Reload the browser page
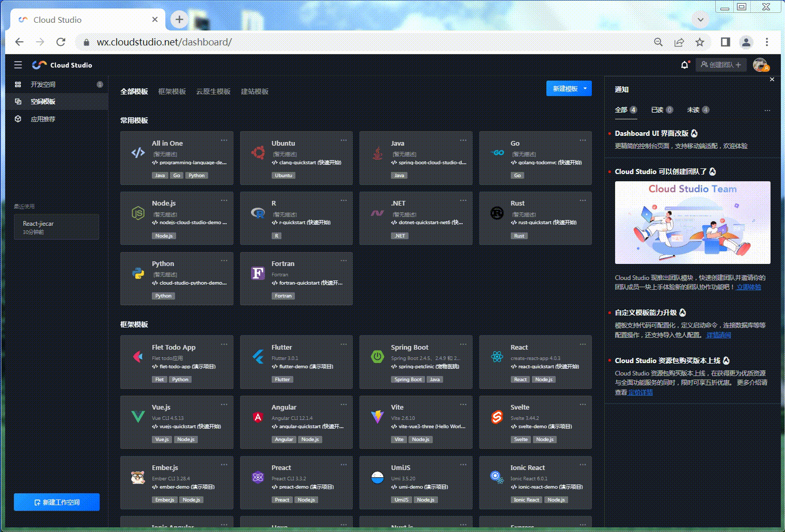 (x=61, y=42)
